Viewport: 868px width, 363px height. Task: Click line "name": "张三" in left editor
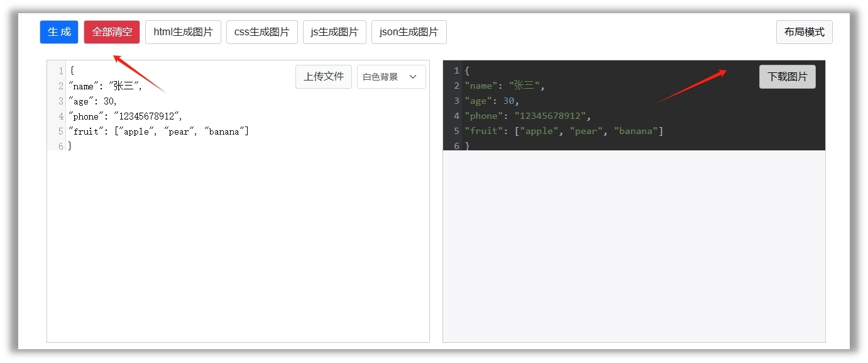click(x=106, y=86)
